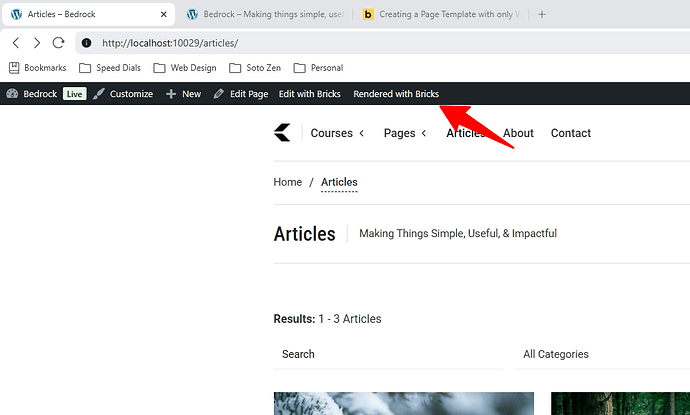This screenshot has height=415, width=690.
Task: Click the site info icon in address bar
Action: [86, 44]
